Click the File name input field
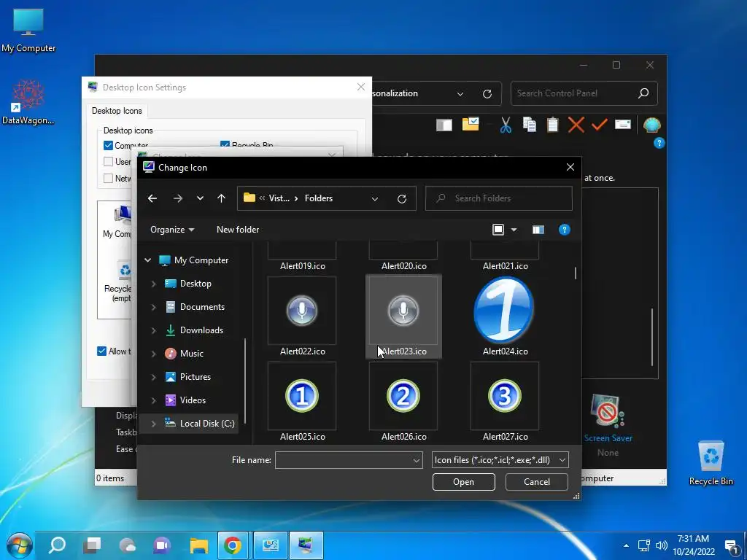Viewport: 747px width, 560px height. [x=349, y=461]
